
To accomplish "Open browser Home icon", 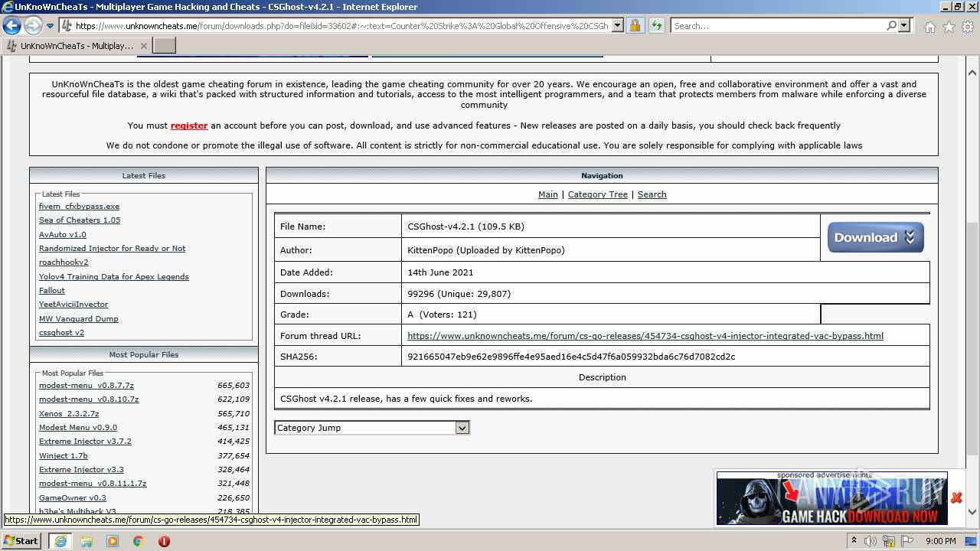I will (929, 27).
